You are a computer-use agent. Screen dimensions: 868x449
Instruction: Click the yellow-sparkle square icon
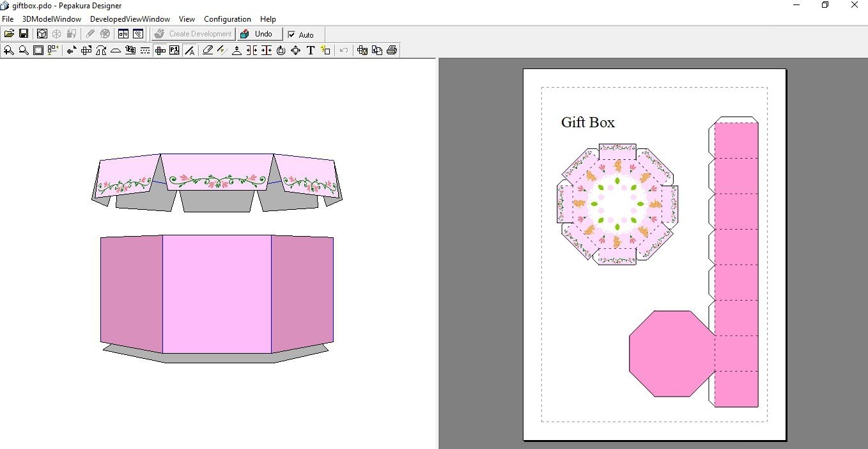pos(325,50)
